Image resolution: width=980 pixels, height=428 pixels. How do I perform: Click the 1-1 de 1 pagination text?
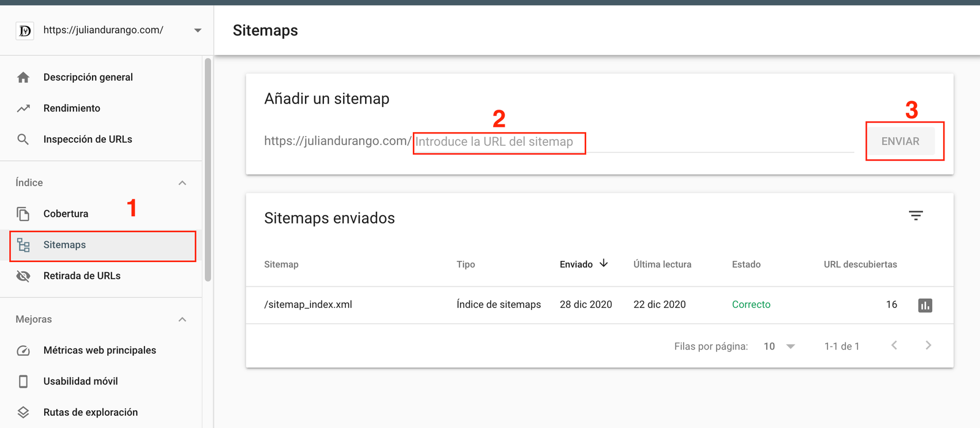(842, 347)
